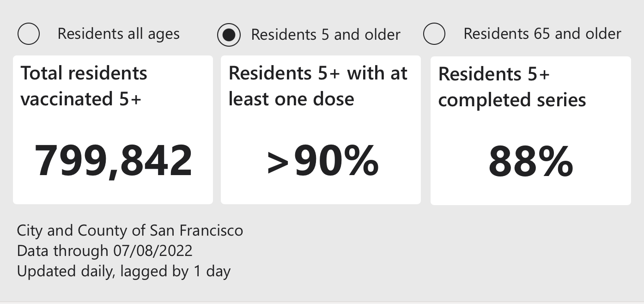Click the 'Updated daily, lagged by 1 day' note
The width and height of the screenshot is (644, 304).
(124, 271)
